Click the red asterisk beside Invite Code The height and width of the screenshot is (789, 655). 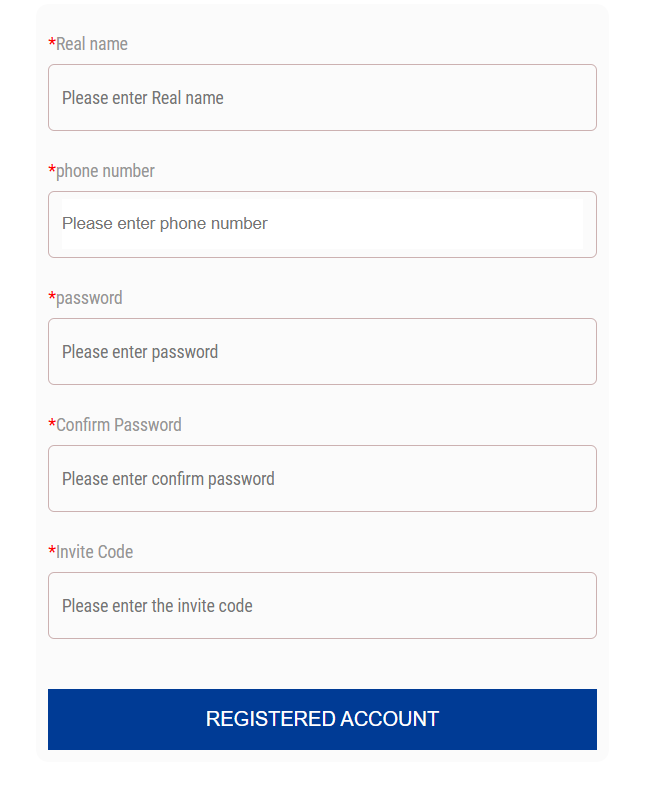click(52, 552)
